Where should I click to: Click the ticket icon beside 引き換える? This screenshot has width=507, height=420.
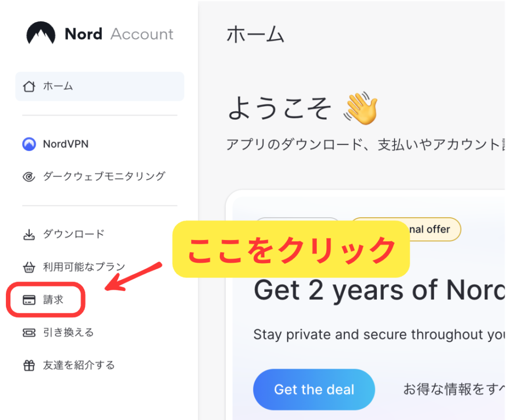(30, 333)
